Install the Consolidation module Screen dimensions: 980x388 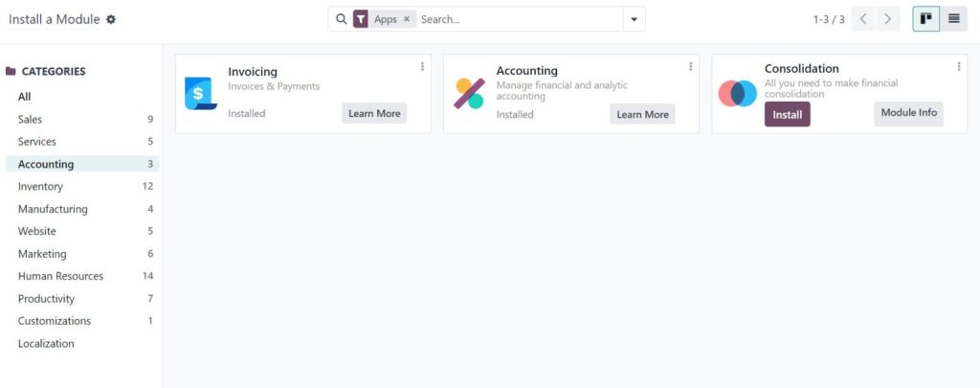[787, 115]
